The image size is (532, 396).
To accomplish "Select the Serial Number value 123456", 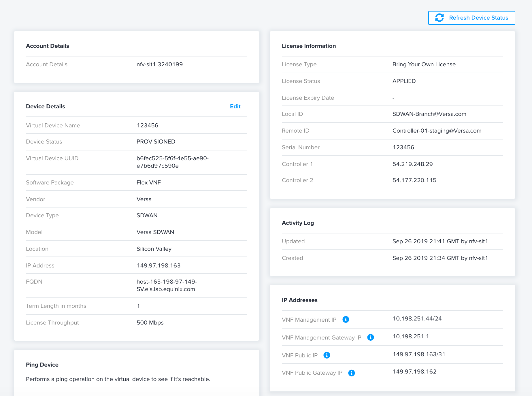I will pos(403,147).
